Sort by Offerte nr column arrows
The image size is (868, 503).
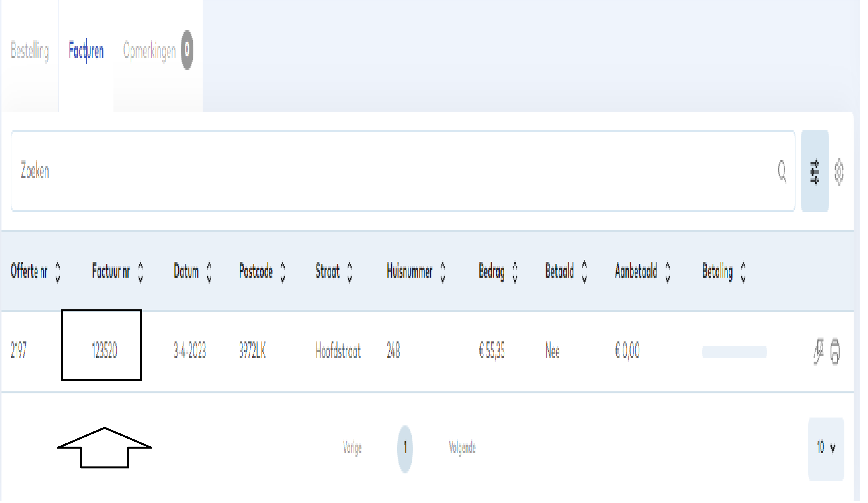click(58, 272)
